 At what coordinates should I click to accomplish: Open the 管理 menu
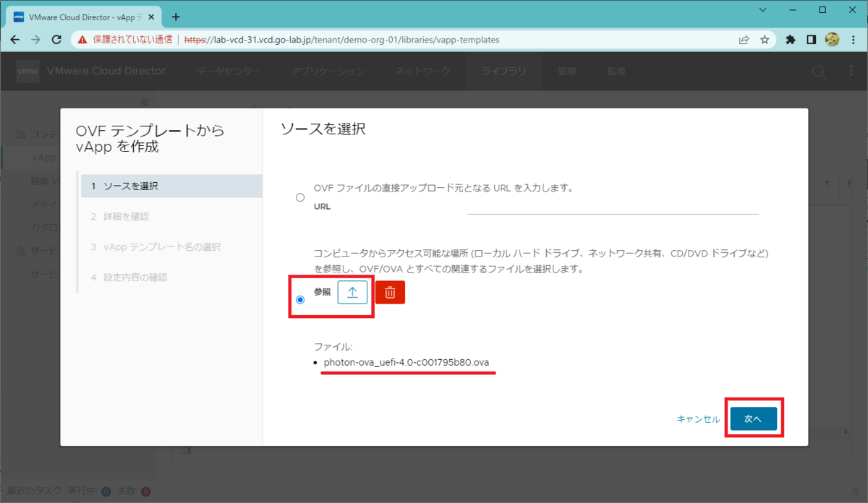click(566, 72)
